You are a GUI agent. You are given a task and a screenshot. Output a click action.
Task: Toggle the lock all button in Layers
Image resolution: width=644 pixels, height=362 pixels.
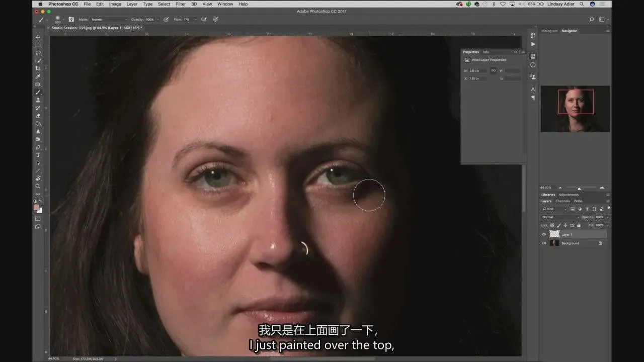(x=579, y=225)
